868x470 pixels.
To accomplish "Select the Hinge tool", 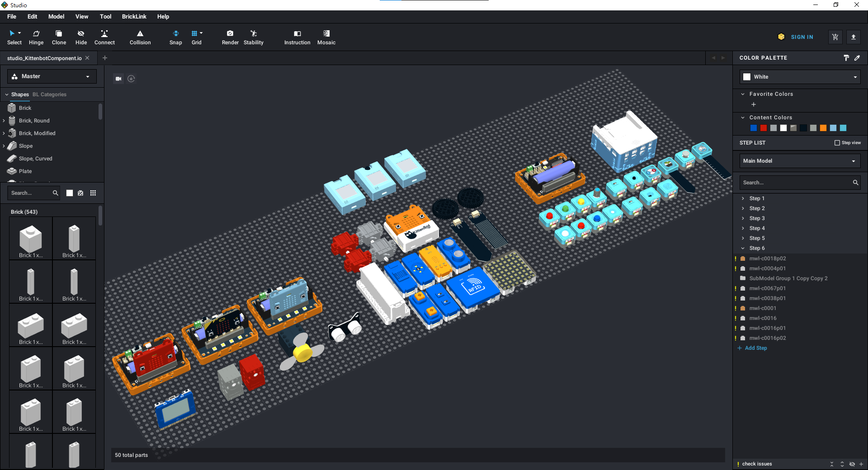I will (36, 37).
